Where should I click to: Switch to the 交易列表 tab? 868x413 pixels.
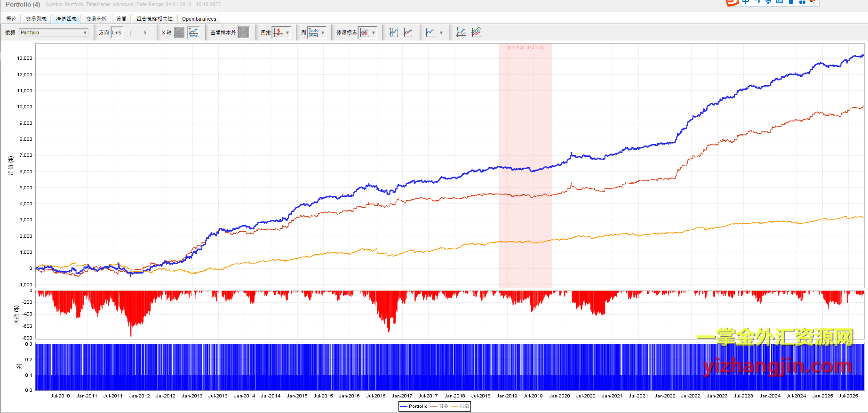(36, 19)
